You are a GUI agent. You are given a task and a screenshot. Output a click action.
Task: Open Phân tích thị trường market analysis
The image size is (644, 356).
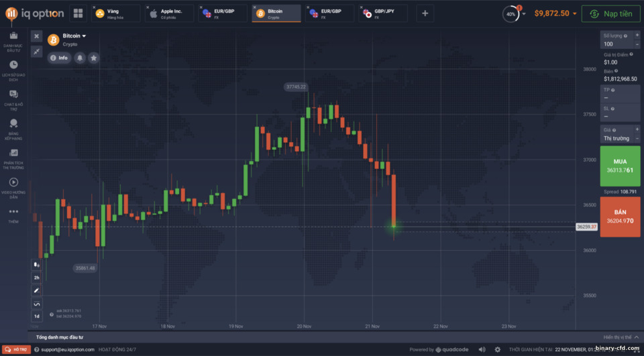pos(13,159)
